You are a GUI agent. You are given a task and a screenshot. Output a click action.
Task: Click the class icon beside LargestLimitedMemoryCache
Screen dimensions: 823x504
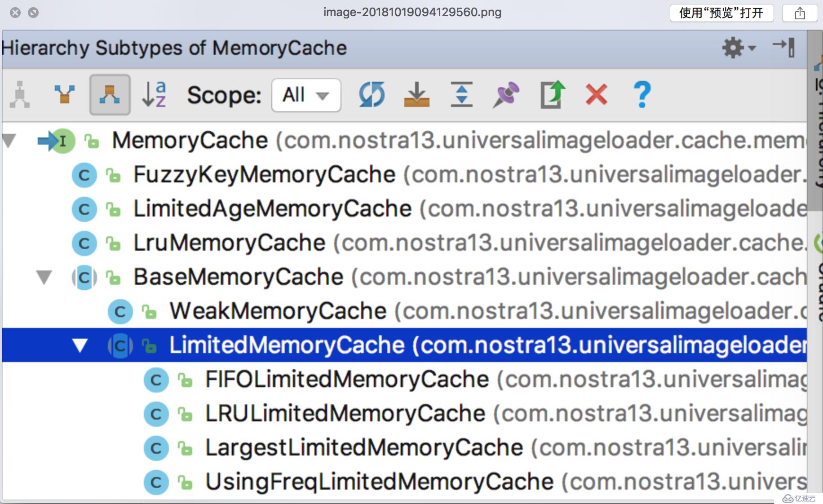(156, 448)
